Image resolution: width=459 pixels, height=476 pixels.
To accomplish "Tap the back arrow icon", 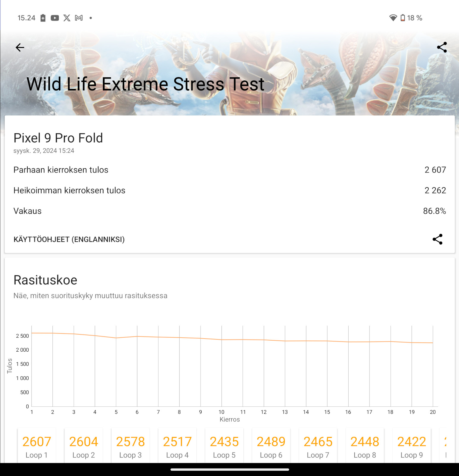I will coord(20,47).
